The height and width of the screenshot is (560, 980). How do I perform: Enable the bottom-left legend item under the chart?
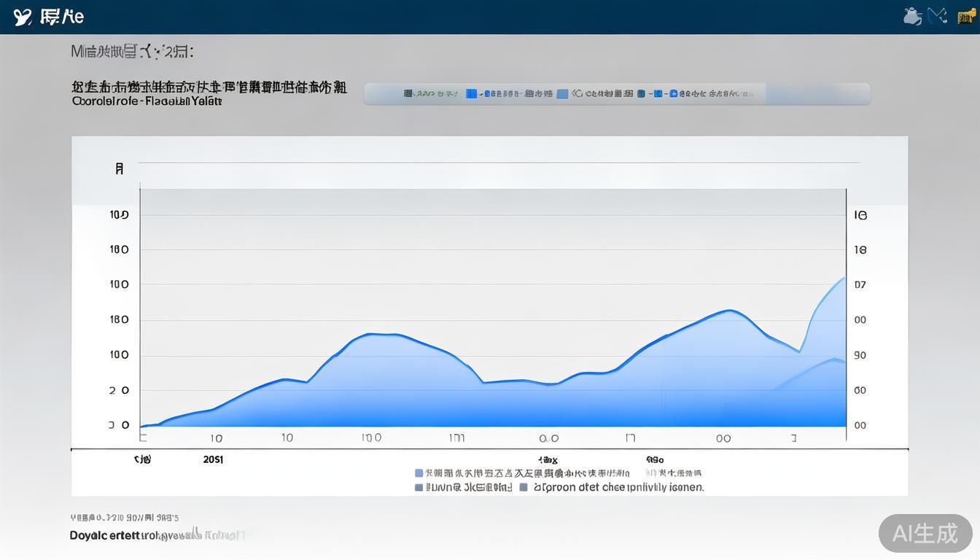point(418,486)
